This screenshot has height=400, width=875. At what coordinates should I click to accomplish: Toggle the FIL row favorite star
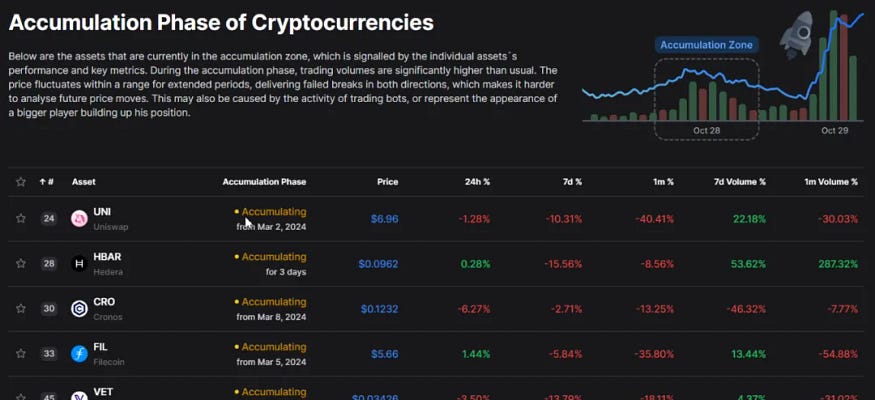pyautogui.click(x=20, y=353)
